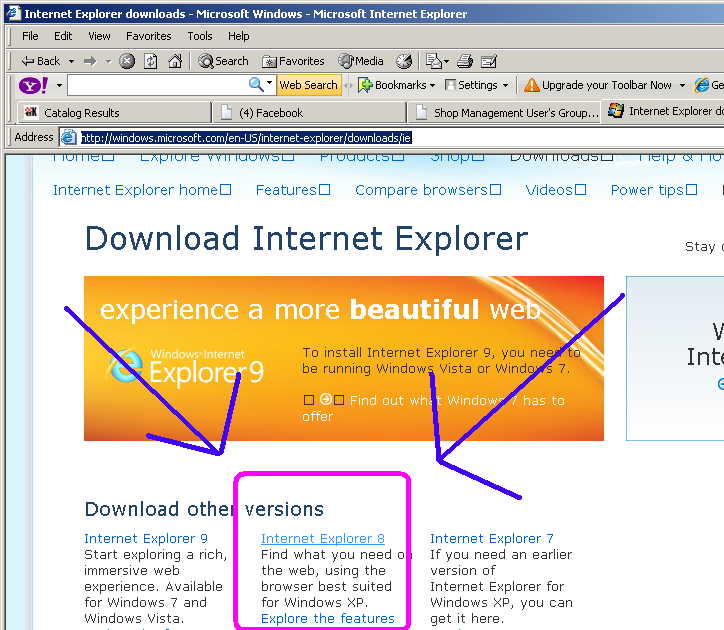Image resolution: width=724 pixels, height=630 pixels.
Task: Open the Mail icon dropdown arrow
Action: pyautogui.click(x=446, y=61)
